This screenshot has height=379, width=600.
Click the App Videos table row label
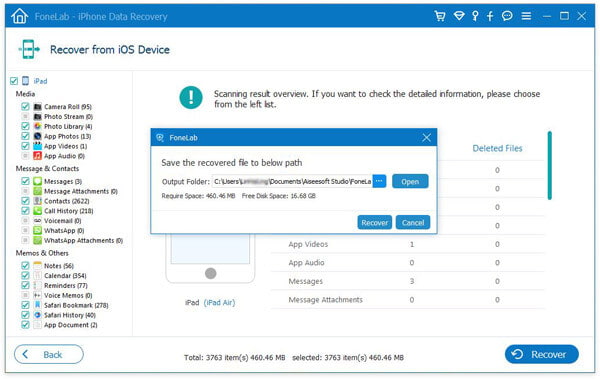308,244
